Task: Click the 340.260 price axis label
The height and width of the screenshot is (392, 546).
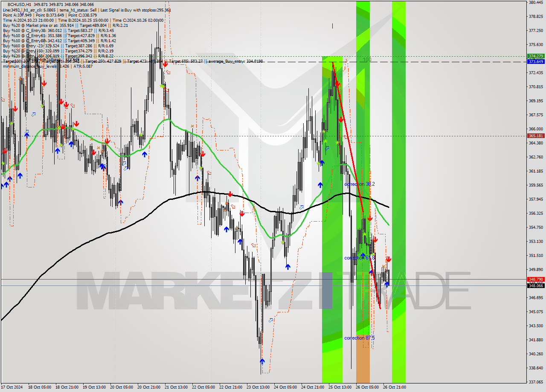Action: pyautogui.click(x=536, y=354)
